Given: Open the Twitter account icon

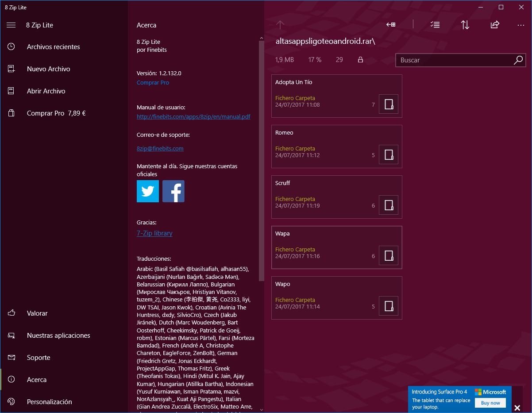Looking at the screenshot, I should [x=148, y=191].
